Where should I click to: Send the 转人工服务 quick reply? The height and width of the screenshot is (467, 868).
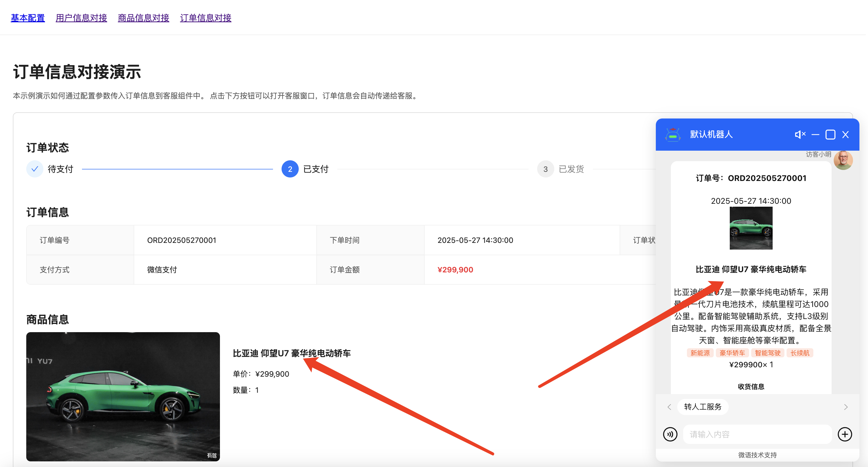click(702, 407)
